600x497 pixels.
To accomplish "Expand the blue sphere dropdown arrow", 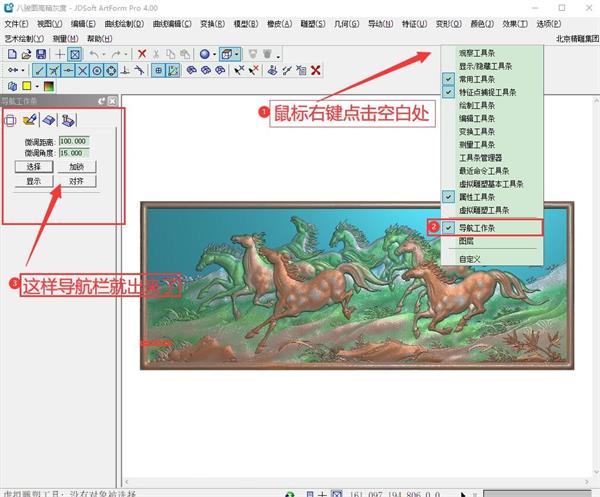I will tap(214, 54).
